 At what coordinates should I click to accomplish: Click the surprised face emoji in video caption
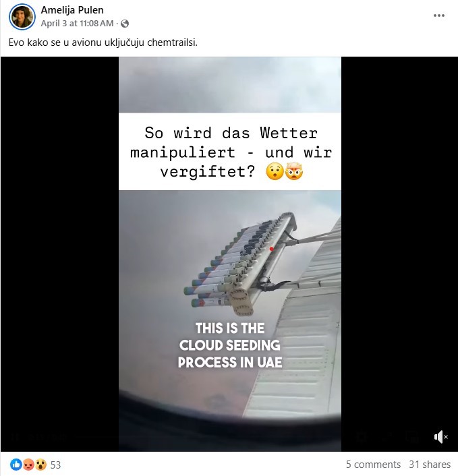275,172
